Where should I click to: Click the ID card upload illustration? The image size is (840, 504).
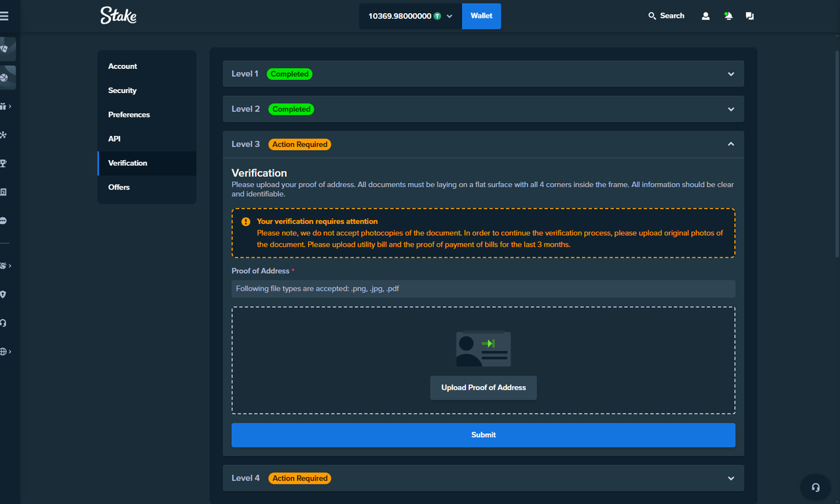(x=484, y=348)
